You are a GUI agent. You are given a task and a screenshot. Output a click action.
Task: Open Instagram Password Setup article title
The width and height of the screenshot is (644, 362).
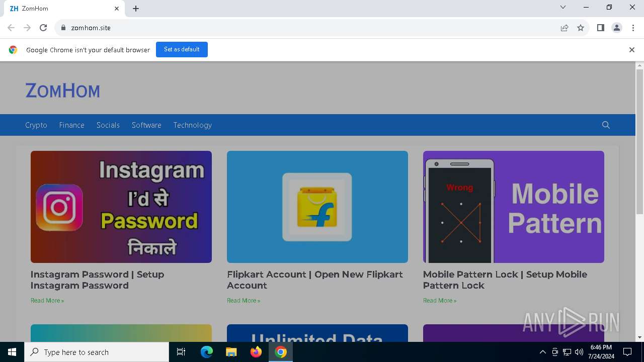(x=97, y=280)
